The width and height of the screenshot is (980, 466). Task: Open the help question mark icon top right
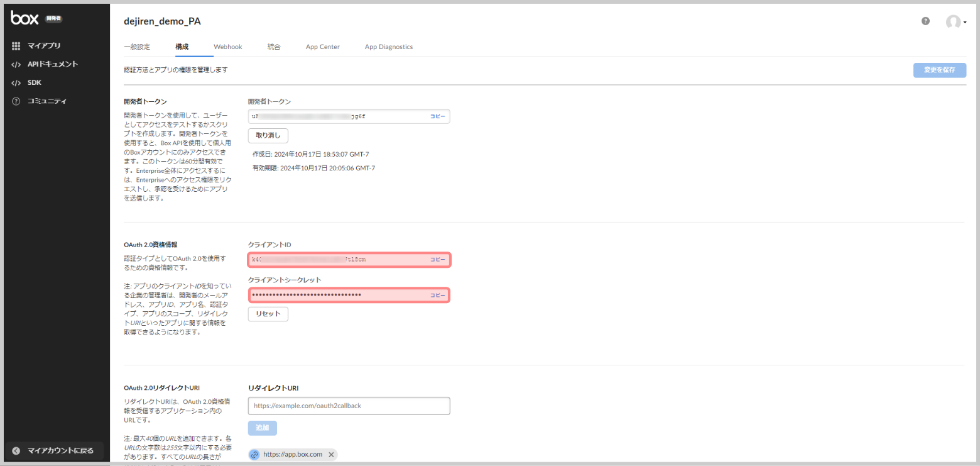point(925,21)
